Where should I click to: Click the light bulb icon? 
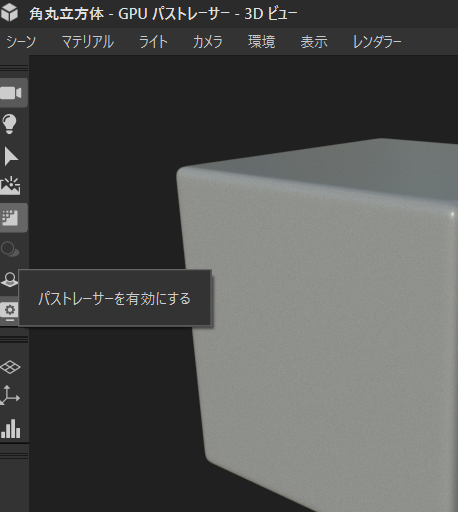tap(10, 124)
